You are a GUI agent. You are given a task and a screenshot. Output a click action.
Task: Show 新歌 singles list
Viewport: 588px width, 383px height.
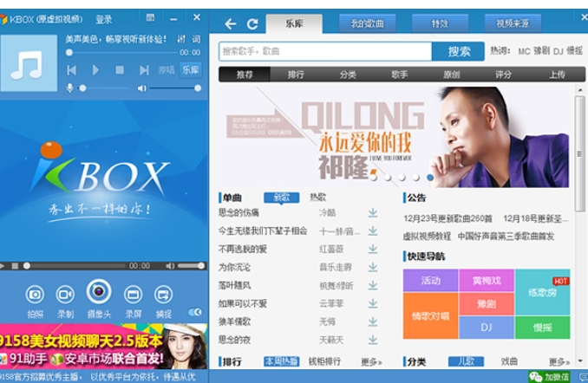click(282, 198)
